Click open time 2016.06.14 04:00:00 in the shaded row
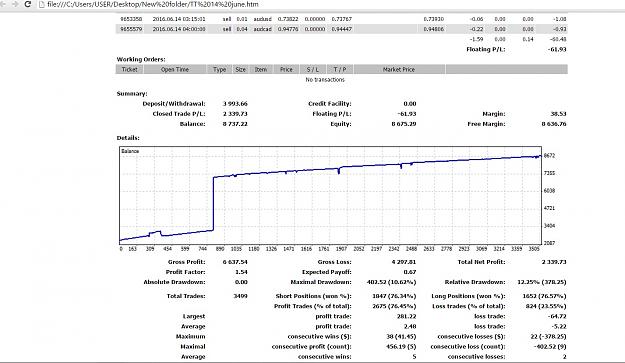 click(x=179, y=29)
